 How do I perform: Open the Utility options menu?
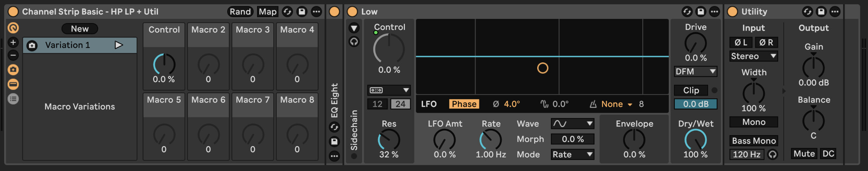click(835, 12)
